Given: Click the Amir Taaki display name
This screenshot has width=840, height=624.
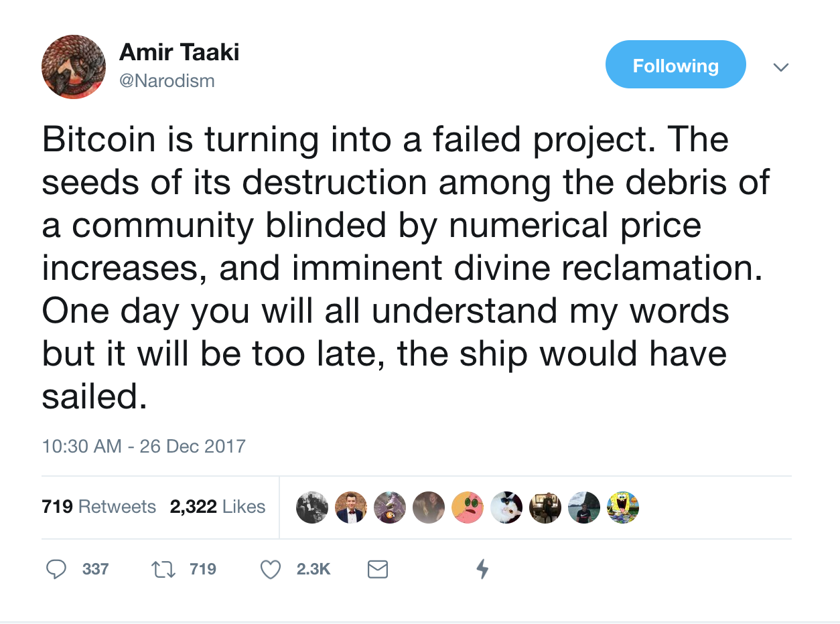Looking at the screenshot, I should point(179,52).
